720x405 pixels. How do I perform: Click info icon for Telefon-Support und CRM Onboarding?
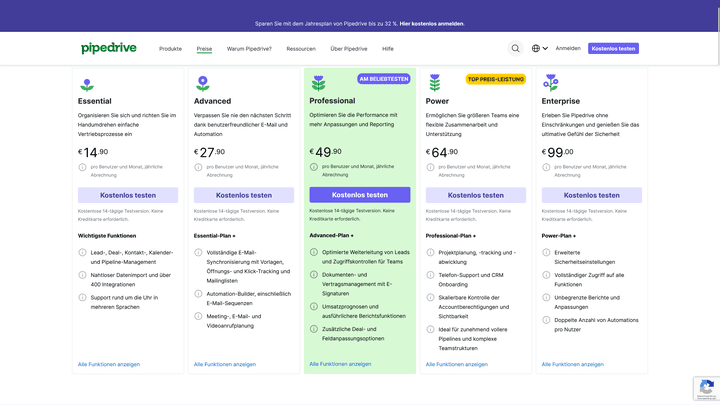430,275
